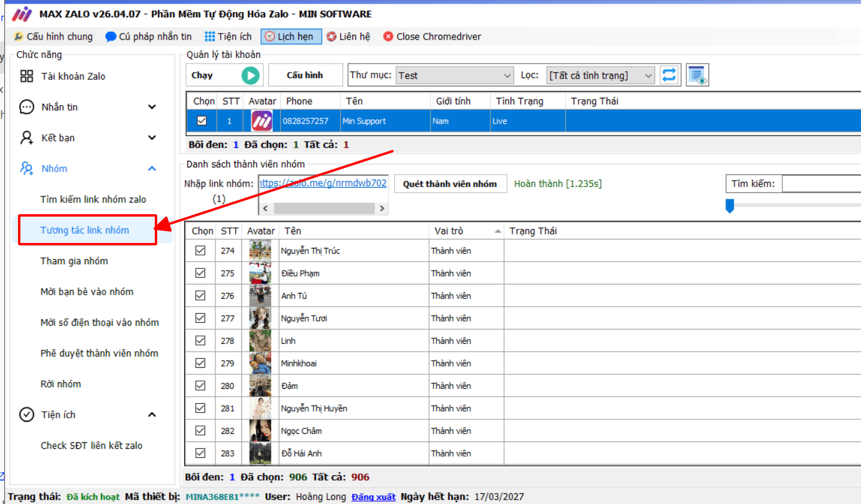This screenshot has width=861, height=504.
Task: Click the blue refresh arrows icon
Action: pyautogui.click(x=669, y=75)
